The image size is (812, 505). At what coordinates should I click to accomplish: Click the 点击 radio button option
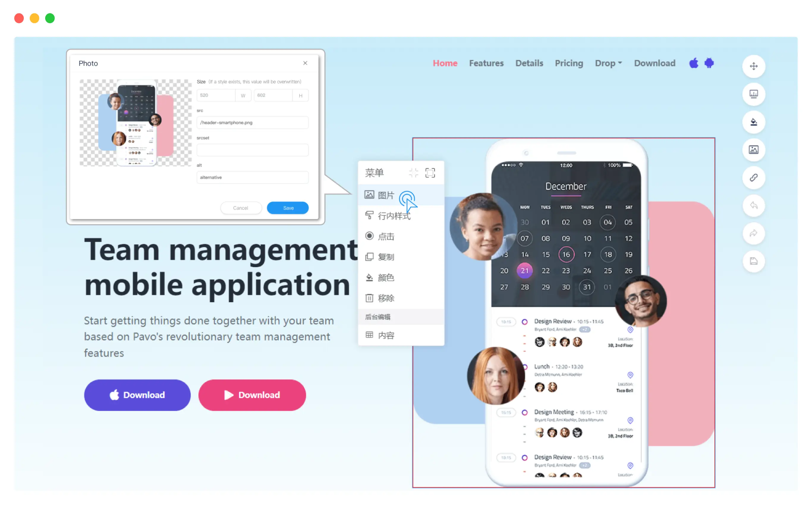[x=369, y=236]
